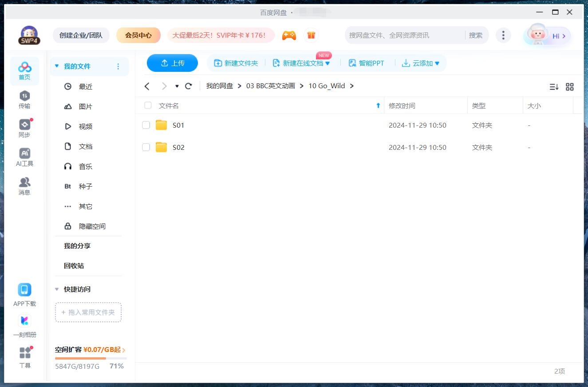Open the sort order icon above the list
Viewport: 588px width, 387px height.
pyautogui.click(x=554, y=87)
